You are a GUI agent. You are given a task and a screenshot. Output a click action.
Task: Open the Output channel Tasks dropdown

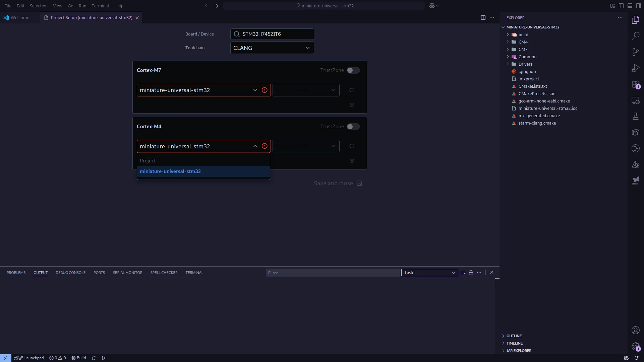pos(429,273)
